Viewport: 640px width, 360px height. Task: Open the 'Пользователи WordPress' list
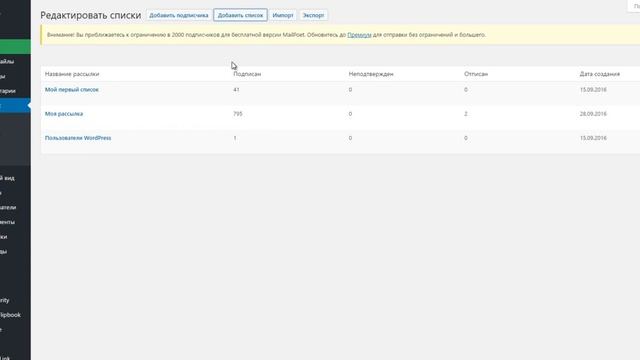click(x=78, y=138)
